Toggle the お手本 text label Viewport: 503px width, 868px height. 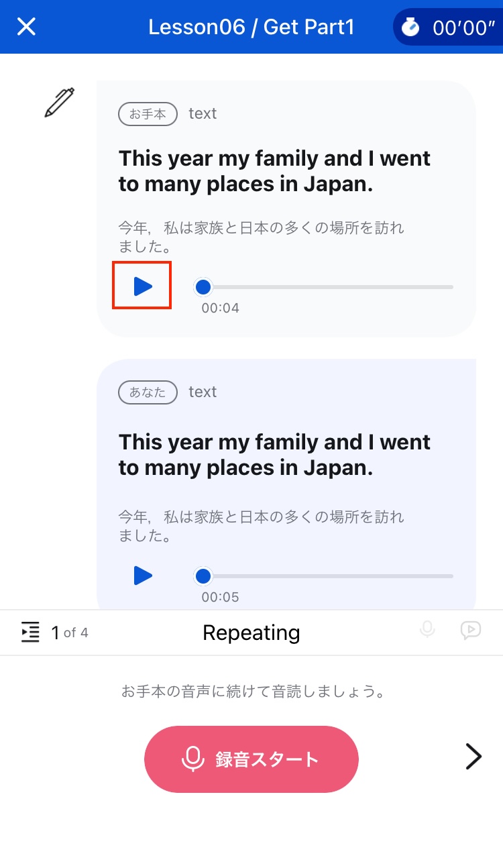point(203,113)
